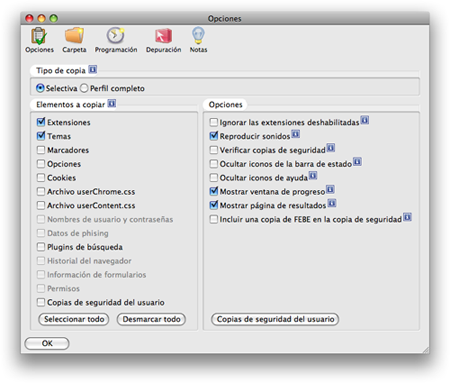The height and width of the screenshot is (383, 450).
Task: Click the Seleccionar todo button
Action: click(74, 319)
